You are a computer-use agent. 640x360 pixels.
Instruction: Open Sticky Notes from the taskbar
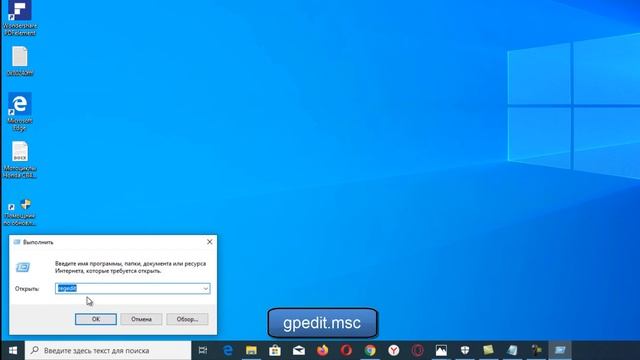click(489, 350)
